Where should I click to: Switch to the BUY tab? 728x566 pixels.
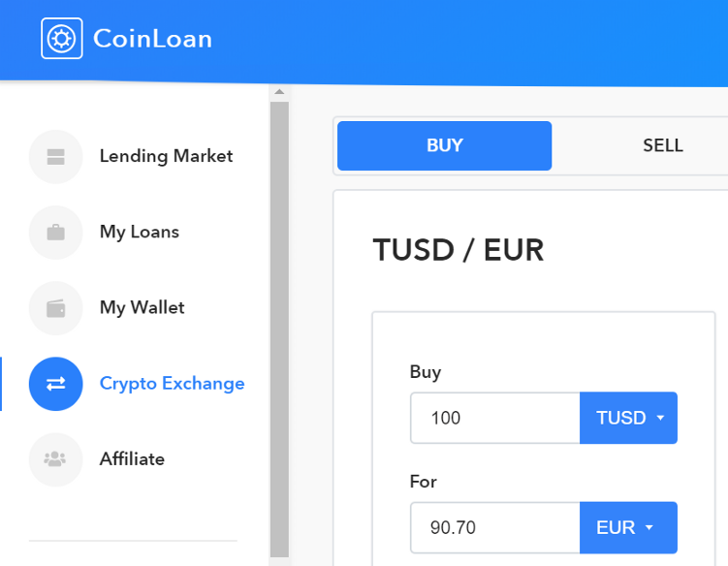[x=444, y=145]
